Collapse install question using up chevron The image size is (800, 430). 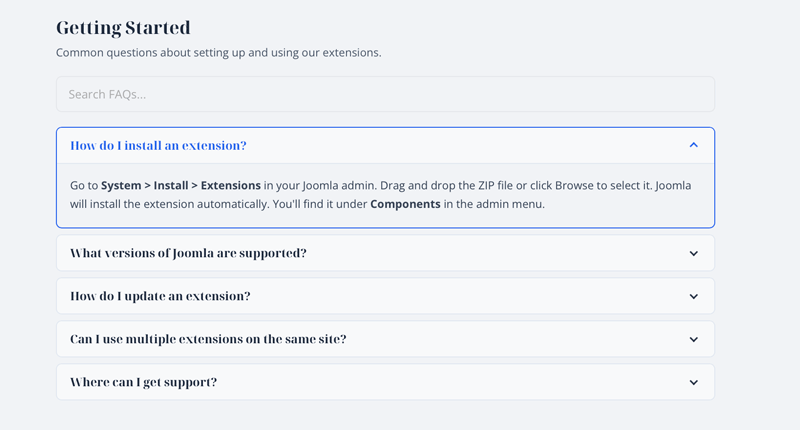click(693, 146)
